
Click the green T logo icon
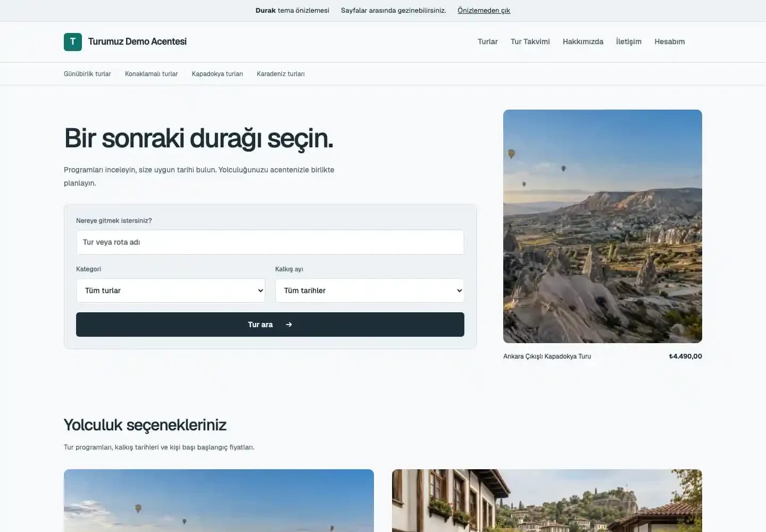tap(73, 42)
